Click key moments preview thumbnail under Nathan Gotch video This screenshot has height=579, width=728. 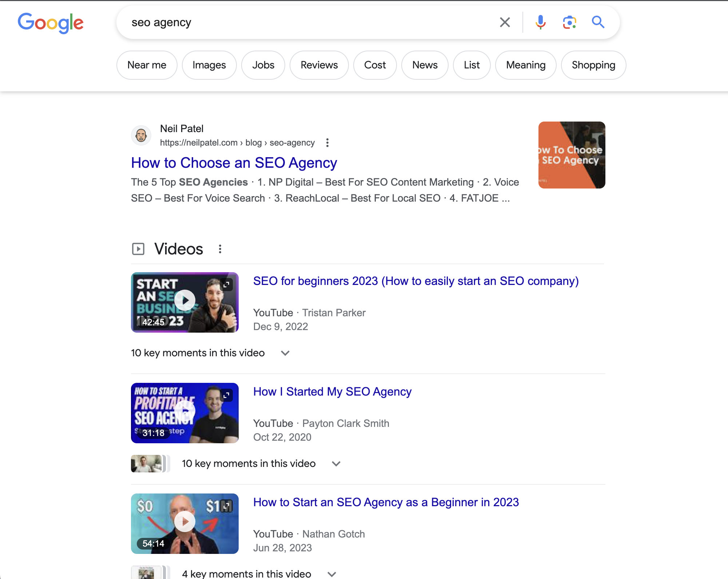(150, 573)
